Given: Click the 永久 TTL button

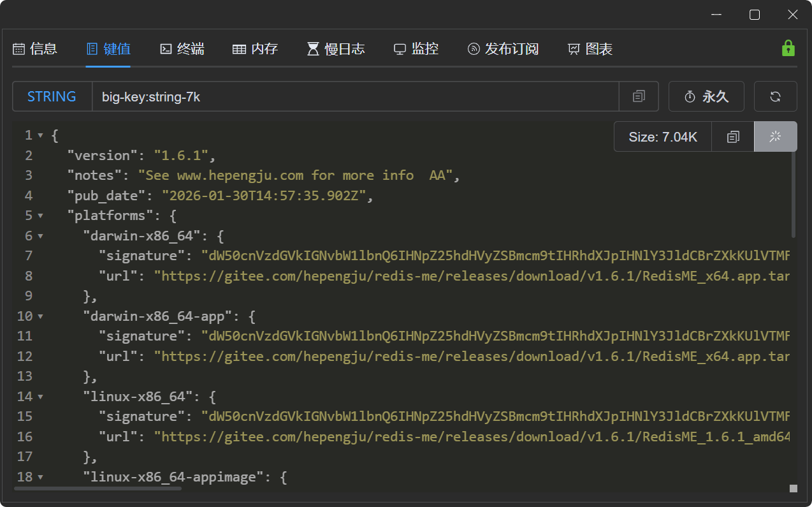Looking at the screenshot, I should pyautogui.click(x=706, y=96).
